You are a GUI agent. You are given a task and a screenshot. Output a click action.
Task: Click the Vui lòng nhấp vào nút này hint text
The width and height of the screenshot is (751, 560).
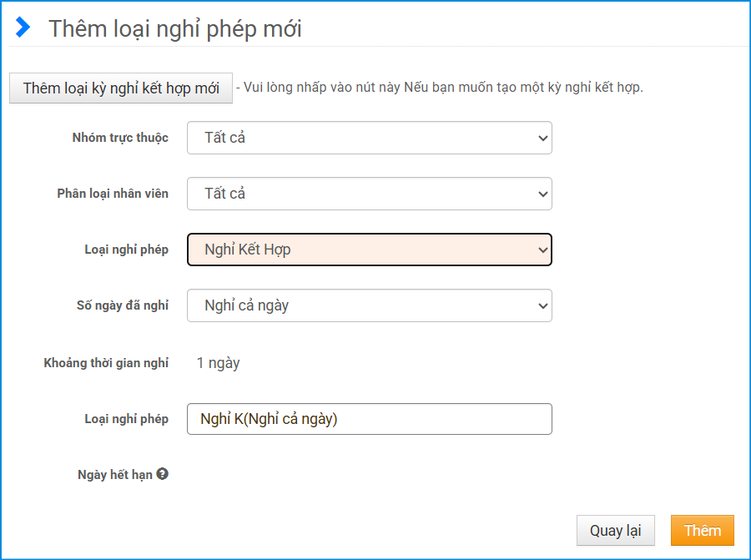(442, 88)
